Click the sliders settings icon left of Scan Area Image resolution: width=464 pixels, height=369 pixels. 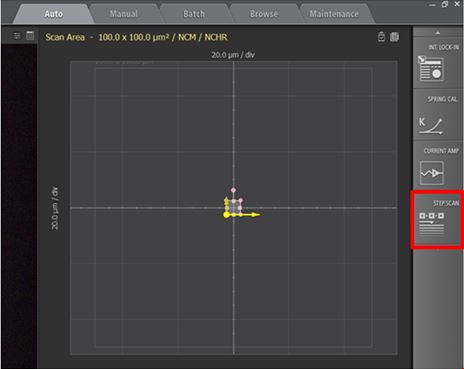point(17,36)
